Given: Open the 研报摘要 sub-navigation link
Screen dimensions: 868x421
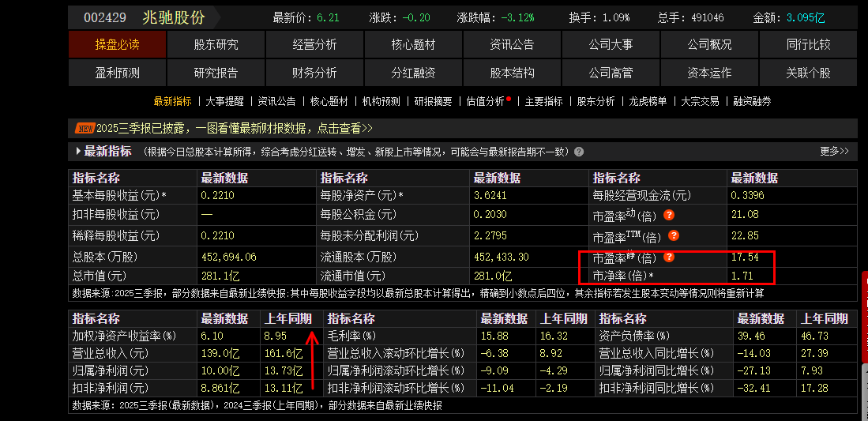Looking at the screenshot, I should (x=434, y=101).
